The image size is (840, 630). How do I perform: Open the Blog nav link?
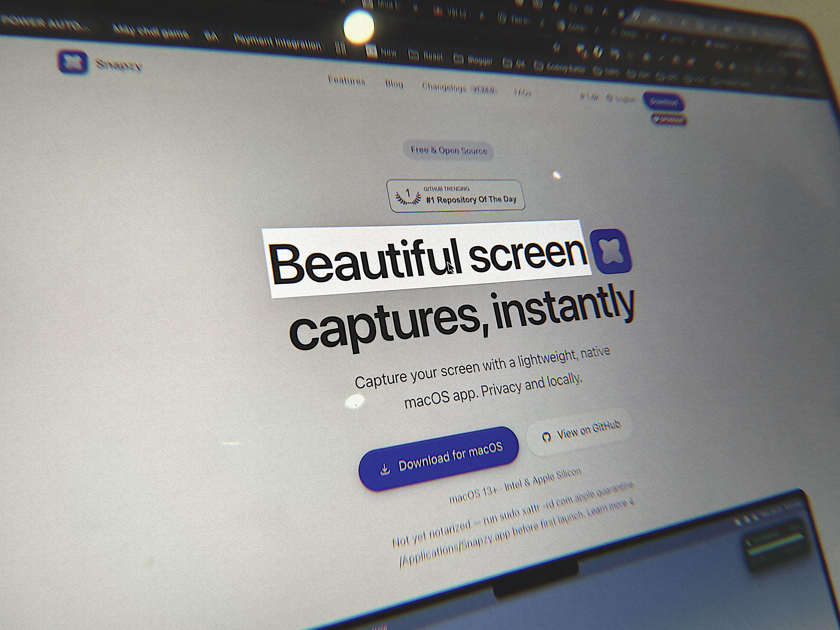click(394, 84)
